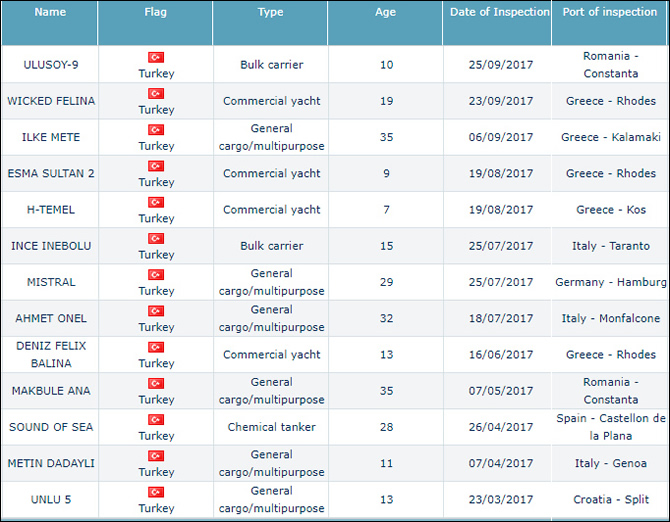Select the DENIZ FELIX BALINA vessel name
This screenshot has height=522, width=670.
50,354
